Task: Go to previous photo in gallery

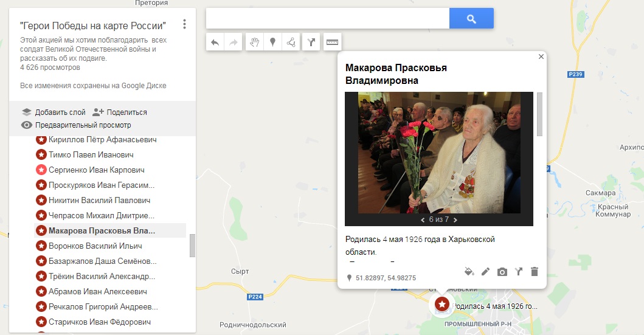Action: pyautogui.click(x=423, y=220)
